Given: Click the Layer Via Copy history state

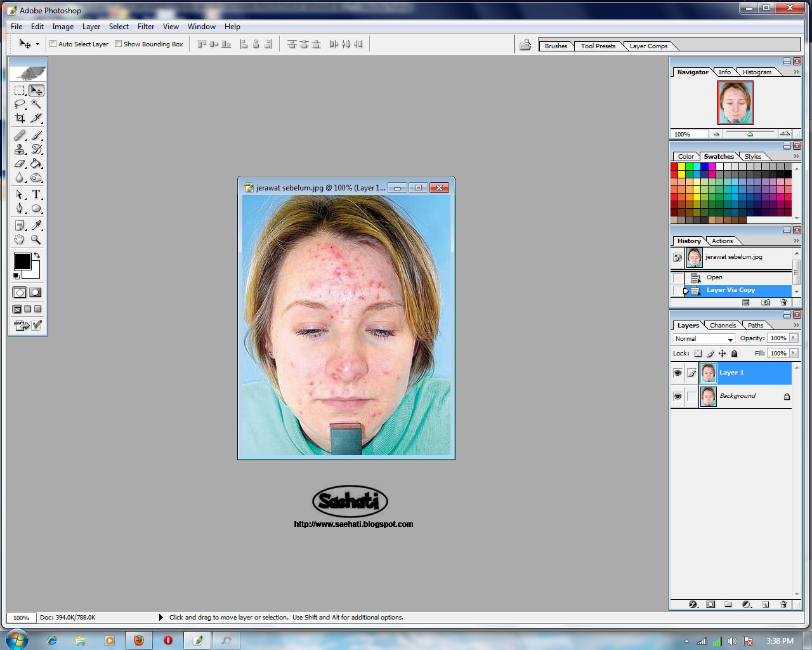Looking at the screenshot, I should [x=730, y=290].
